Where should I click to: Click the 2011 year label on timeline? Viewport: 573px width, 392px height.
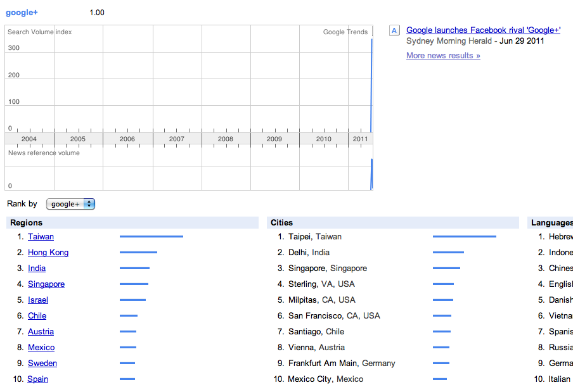360,139
